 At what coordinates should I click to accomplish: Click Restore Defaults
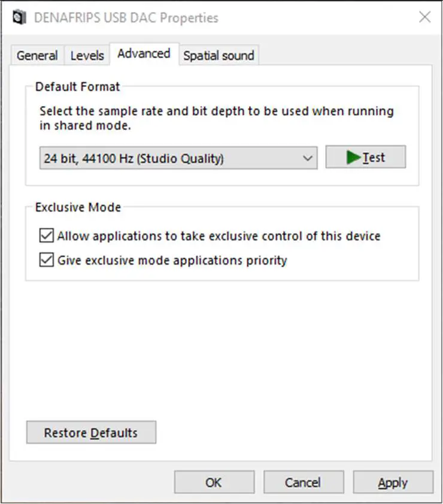[90, 432]
